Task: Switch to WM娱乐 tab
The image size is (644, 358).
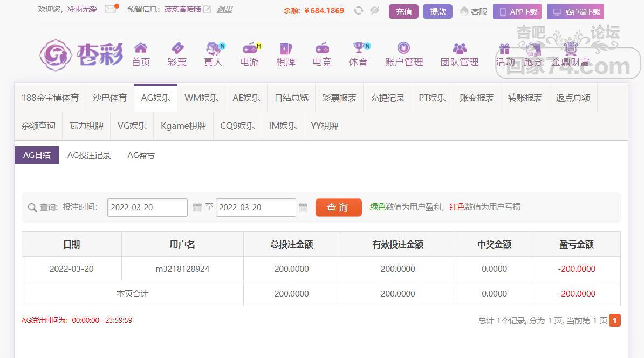Action: [x=201, y=98]
